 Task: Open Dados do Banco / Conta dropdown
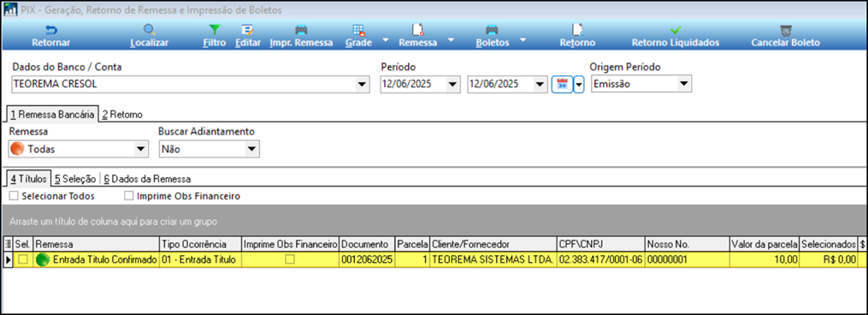tap(362, 84)
